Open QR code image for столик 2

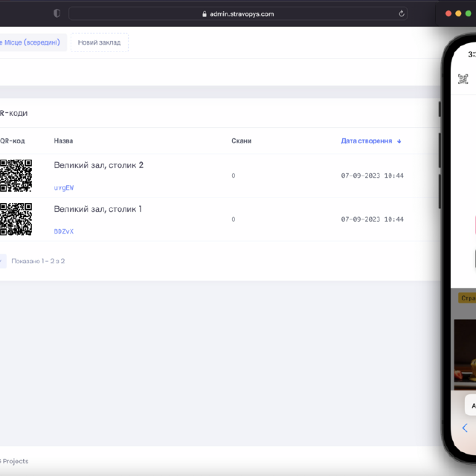(16, 176)
